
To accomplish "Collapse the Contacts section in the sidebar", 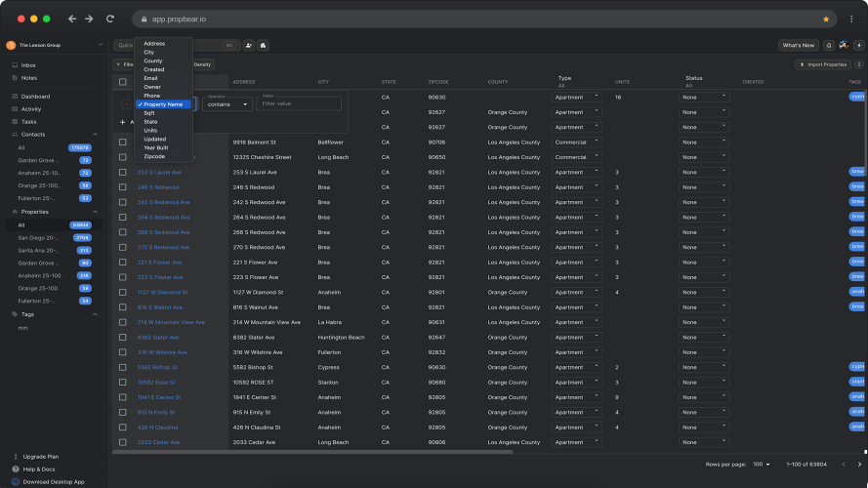I will tap(95, 134).
